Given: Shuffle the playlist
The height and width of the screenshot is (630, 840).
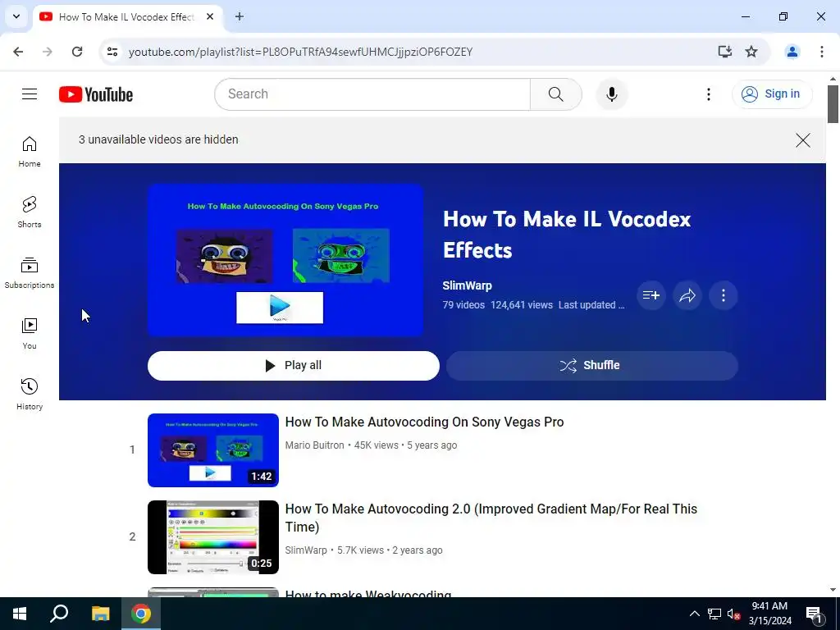Looking at the screenshot, I should click(x=592, y=365).
